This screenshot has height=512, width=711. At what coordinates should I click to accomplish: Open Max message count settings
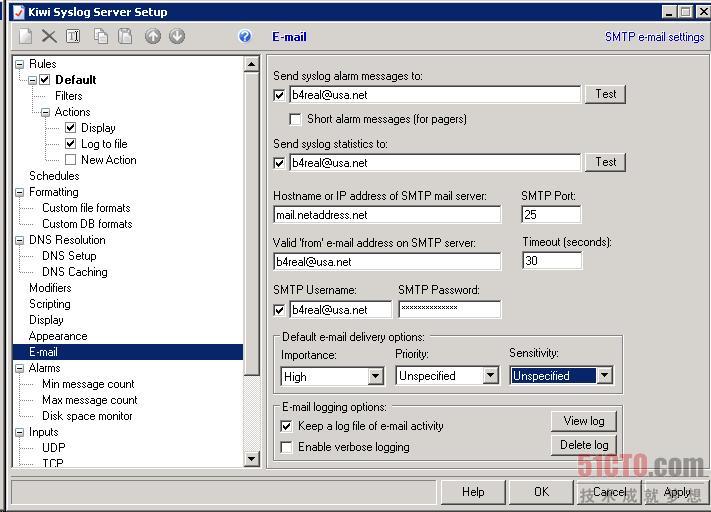point(89,400)
